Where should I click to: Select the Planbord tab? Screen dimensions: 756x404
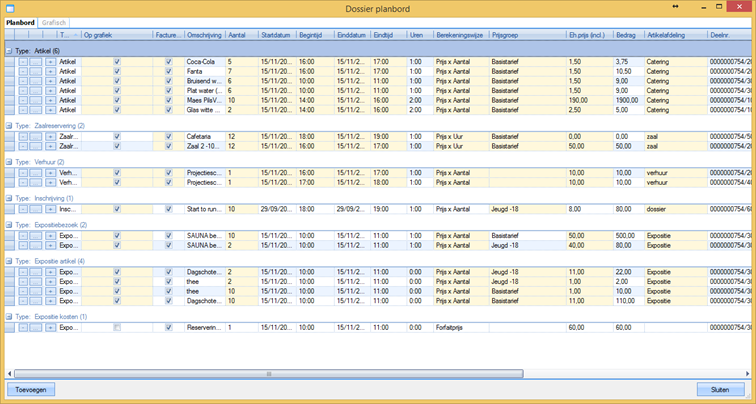21,22
